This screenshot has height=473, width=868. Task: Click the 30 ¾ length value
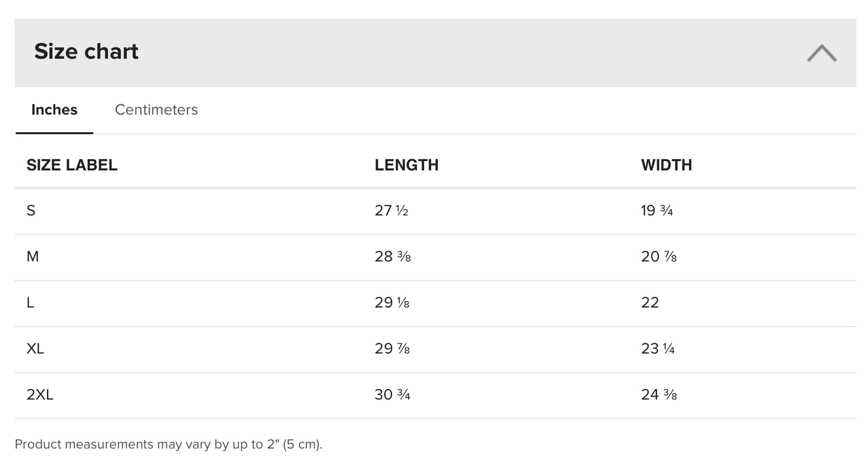(x=392, y=395)
